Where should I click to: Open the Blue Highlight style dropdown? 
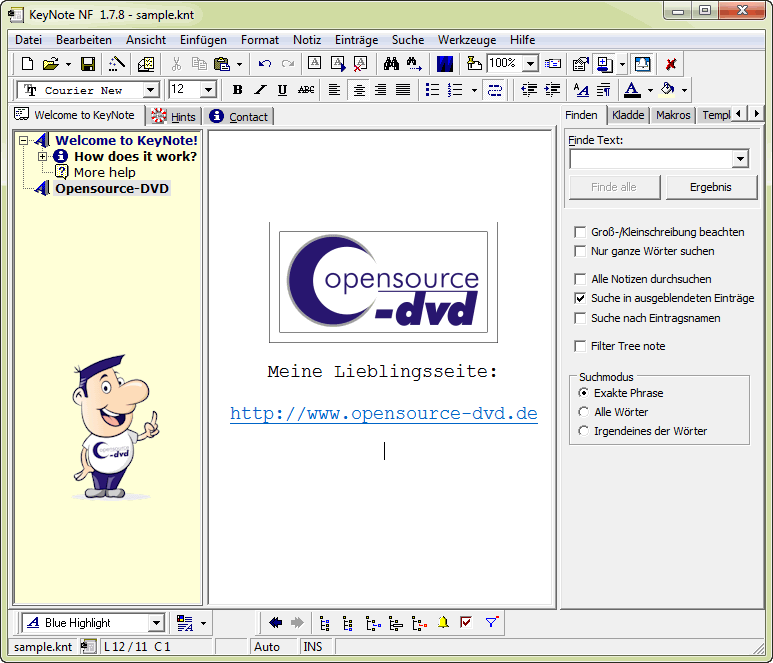[156, 623]
